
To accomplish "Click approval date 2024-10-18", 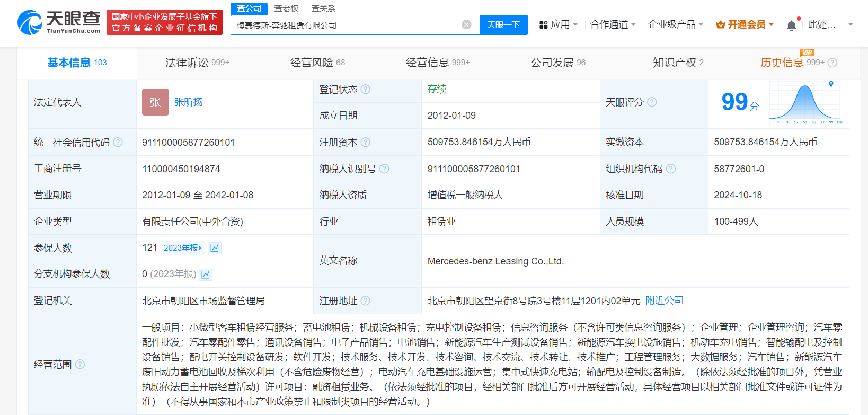I will [738, 195].
